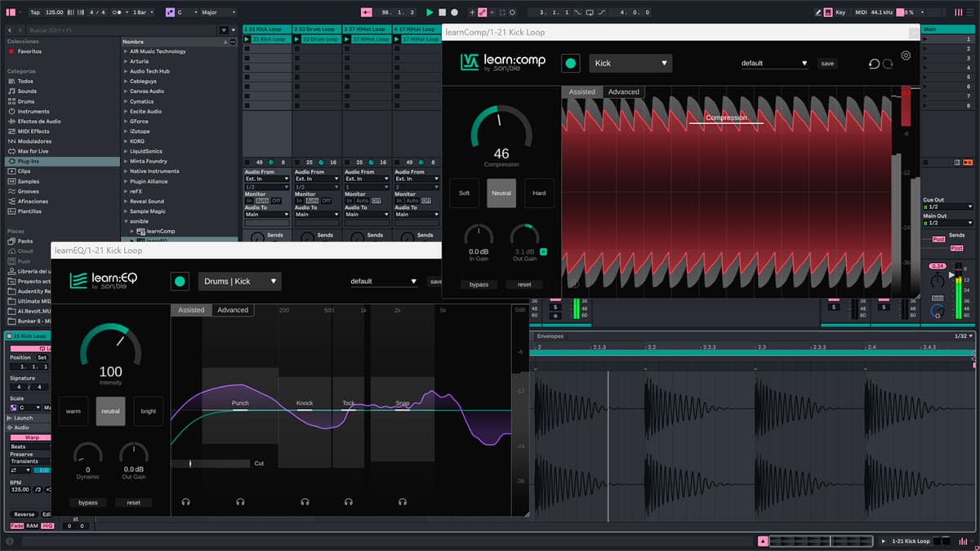
Task: Open the Drums | Kick profile dropdown
Action: tap(239, 282)
